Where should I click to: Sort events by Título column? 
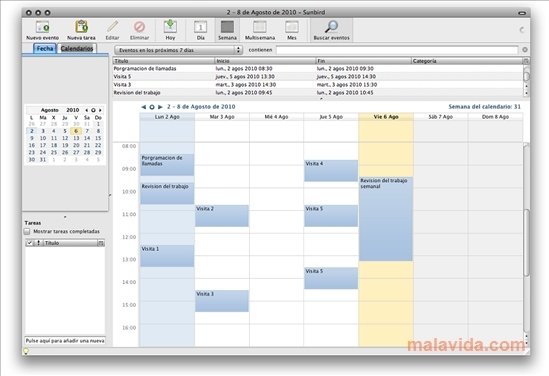pyautogui.click(x=164, y=61)
